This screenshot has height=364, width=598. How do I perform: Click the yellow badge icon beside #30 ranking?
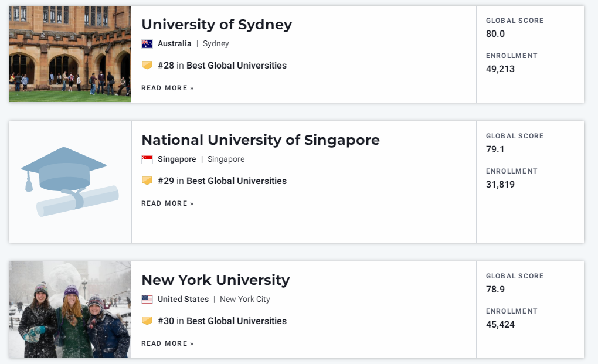click(x=147, y=321)
